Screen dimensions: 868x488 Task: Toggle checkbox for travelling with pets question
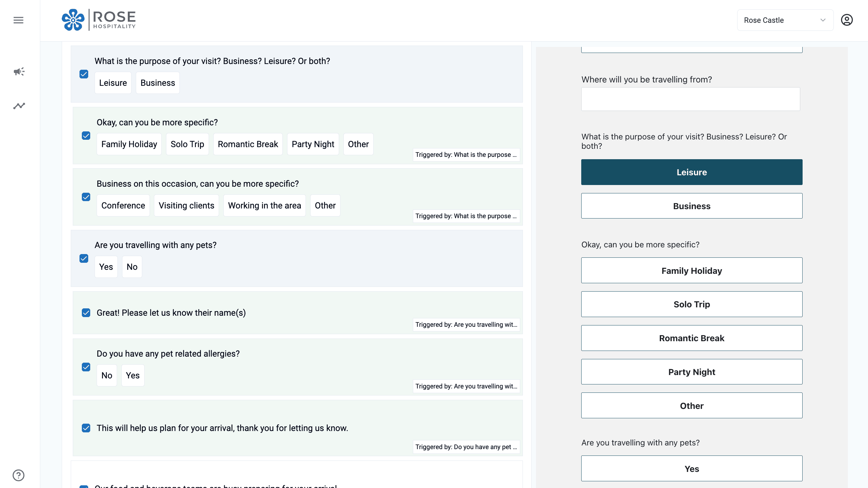pos(84,258)
